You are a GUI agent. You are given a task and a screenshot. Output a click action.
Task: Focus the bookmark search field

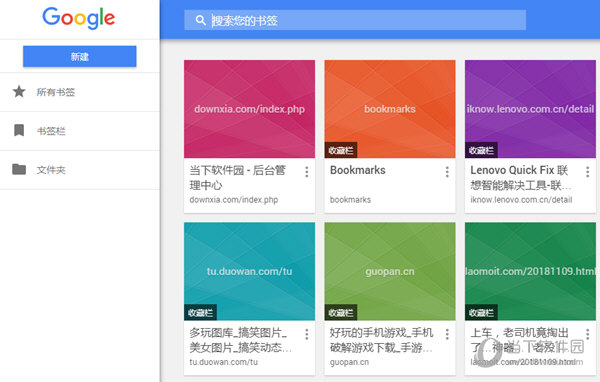click(x=355, y=20)
